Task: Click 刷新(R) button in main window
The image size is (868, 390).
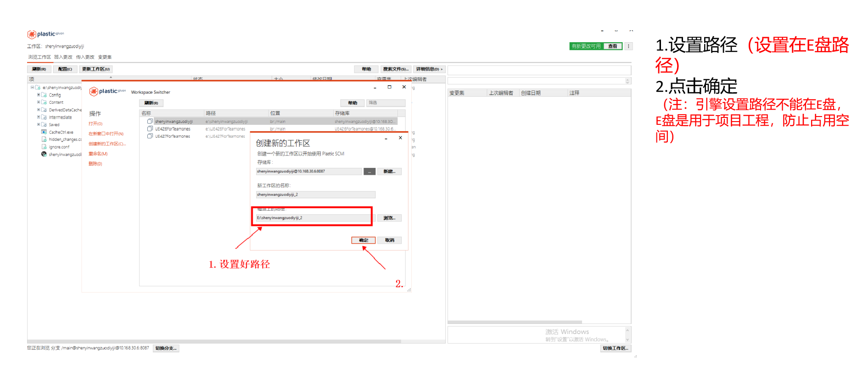Action: [x=39, y=69]
